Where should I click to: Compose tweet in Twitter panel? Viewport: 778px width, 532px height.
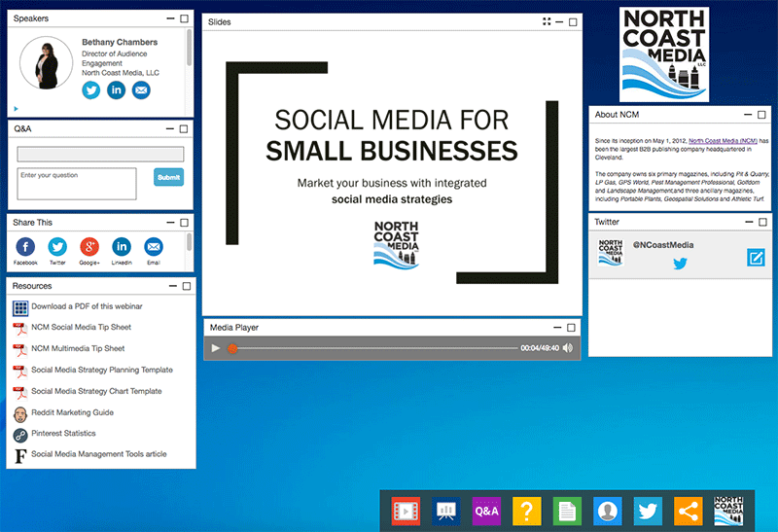[x=756, y=258]
